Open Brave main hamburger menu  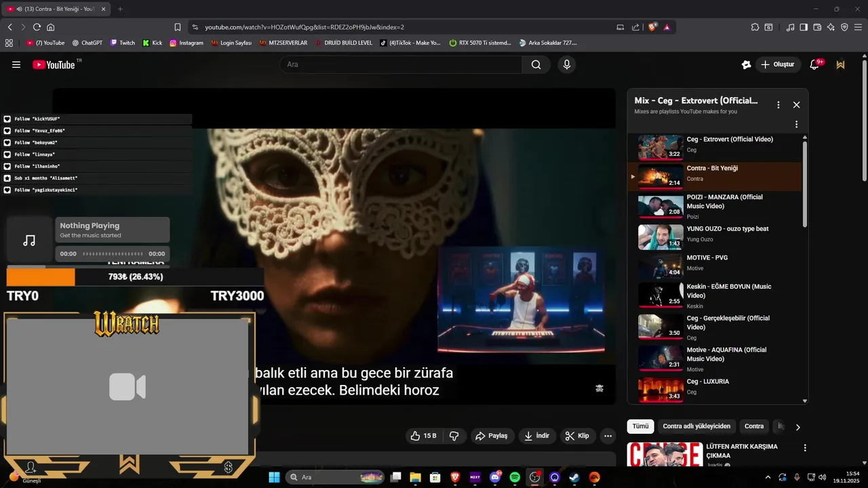pos(858,27)
